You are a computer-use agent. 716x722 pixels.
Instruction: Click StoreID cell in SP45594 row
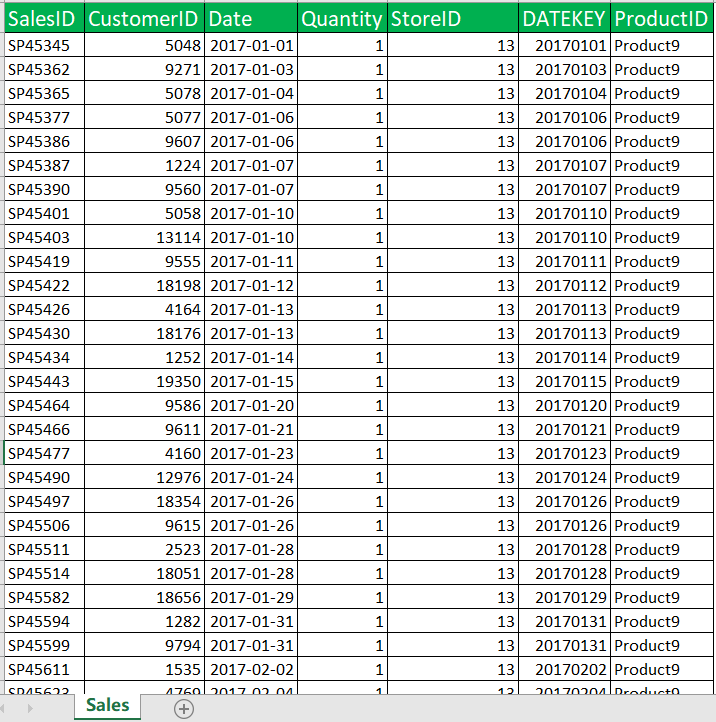point(453,621)
